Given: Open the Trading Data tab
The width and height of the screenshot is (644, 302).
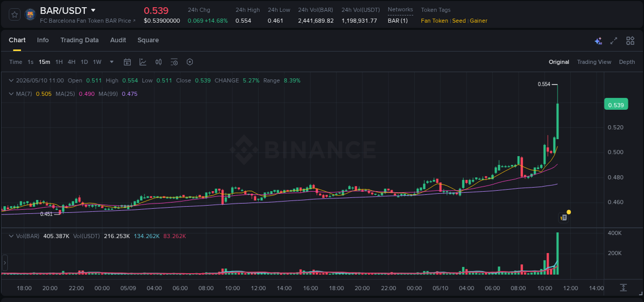Looking at the screenshot, I should pyautogui.click(x=79, y=40).
